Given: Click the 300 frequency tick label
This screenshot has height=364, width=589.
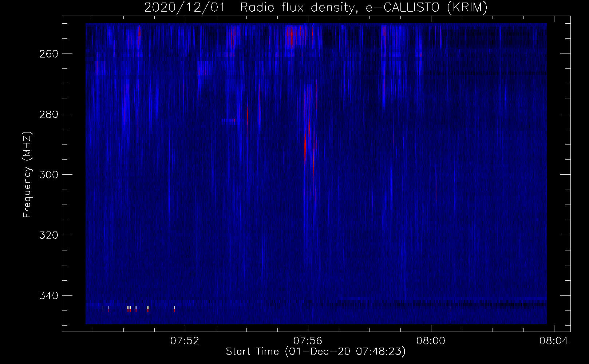Looking at the screenshot, I should pos(48,175).
